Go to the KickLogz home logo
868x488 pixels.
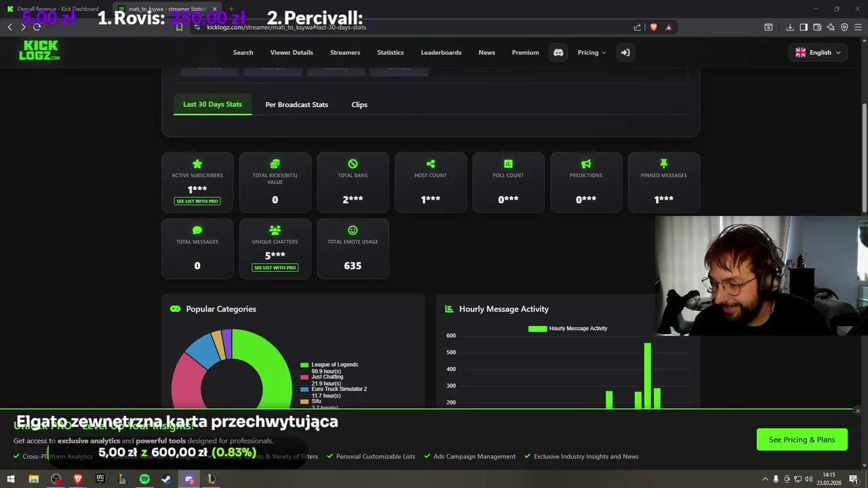(39, 50)
